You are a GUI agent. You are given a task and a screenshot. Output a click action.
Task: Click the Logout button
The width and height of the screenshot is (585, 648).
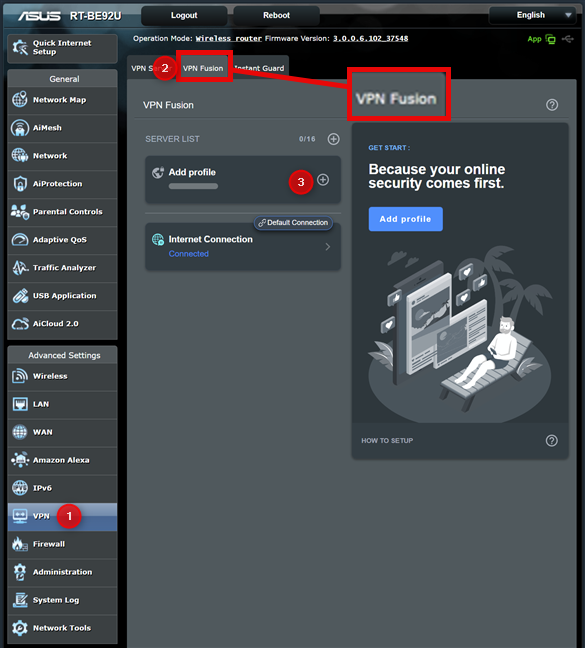(x=184, y=15)
